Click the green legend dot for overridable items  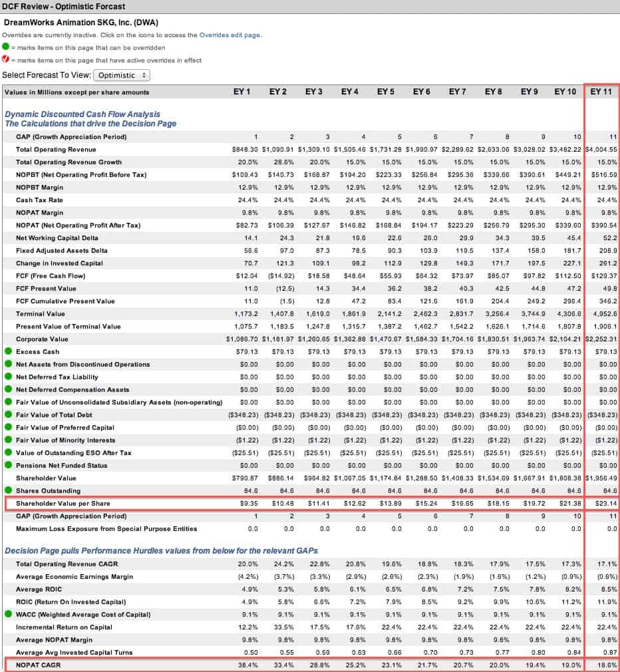[x=5, y=47]
